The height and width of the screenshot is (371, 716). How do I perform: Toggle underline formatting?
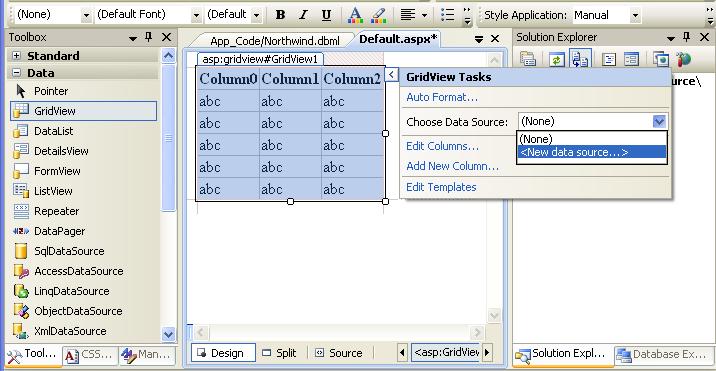point(326,15)
